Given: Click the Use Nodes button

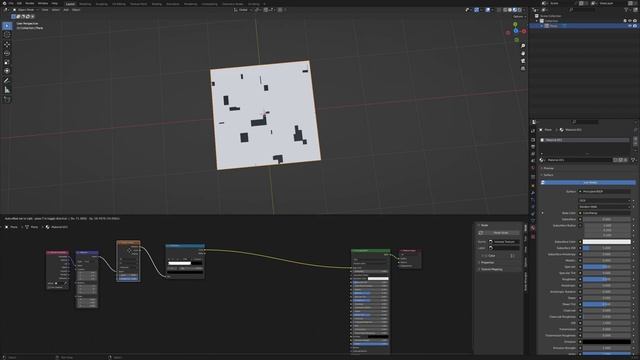Looking at the screenshot, I should tap(588, 182).
